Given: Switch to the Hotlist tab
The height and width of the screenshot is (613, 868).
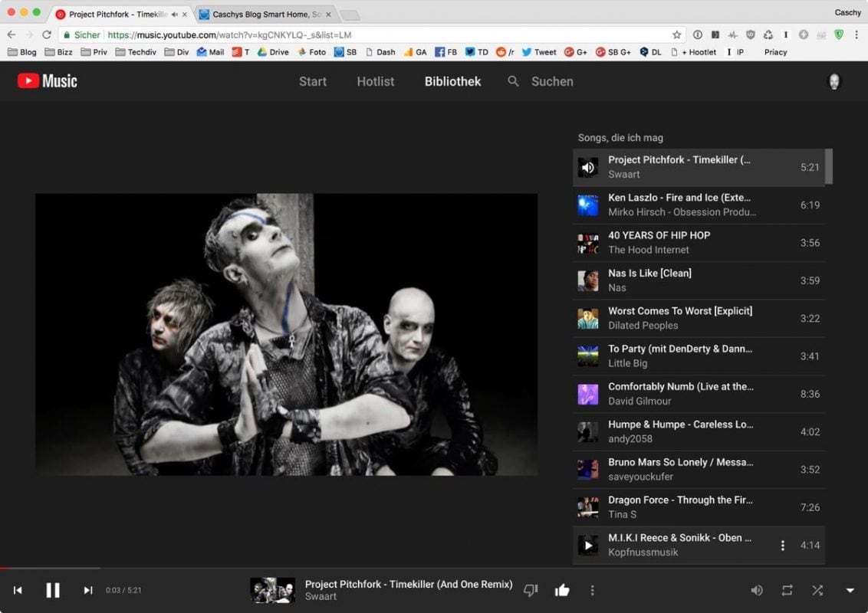Looking at the screenshot, I should (x=376, y=81).
